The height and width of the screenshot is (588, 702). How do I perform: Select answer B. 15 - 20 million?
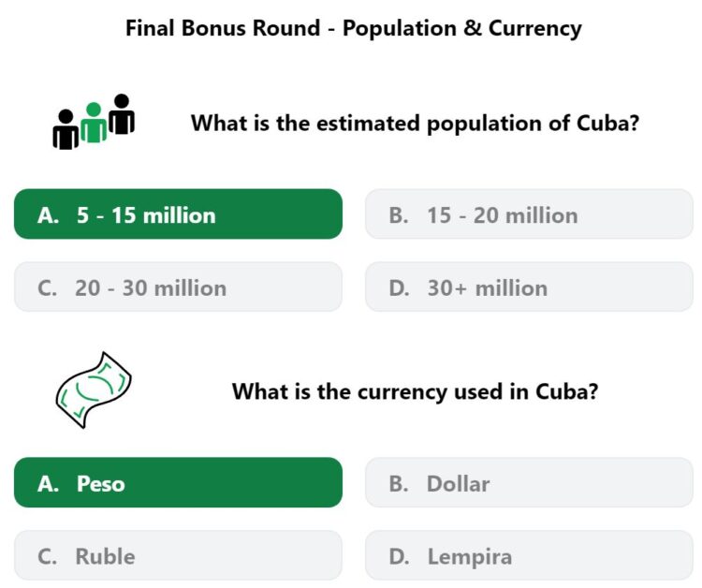point(529,214)
